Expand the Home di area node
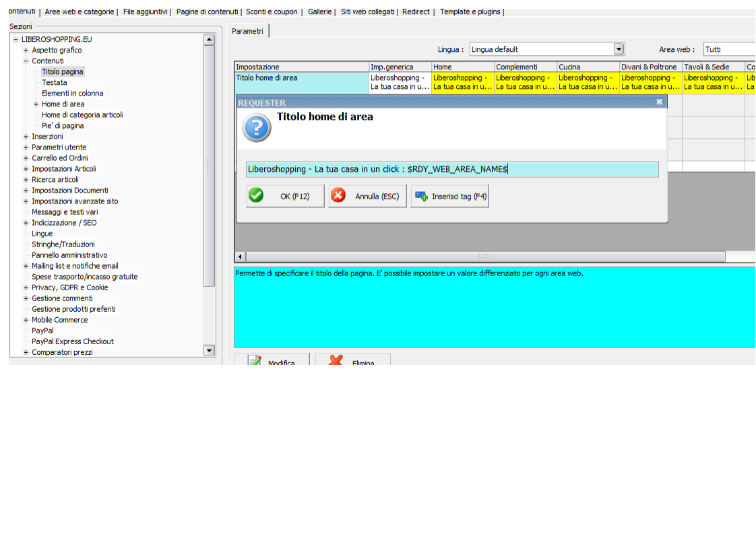756x534 pixels. point(36,104)
